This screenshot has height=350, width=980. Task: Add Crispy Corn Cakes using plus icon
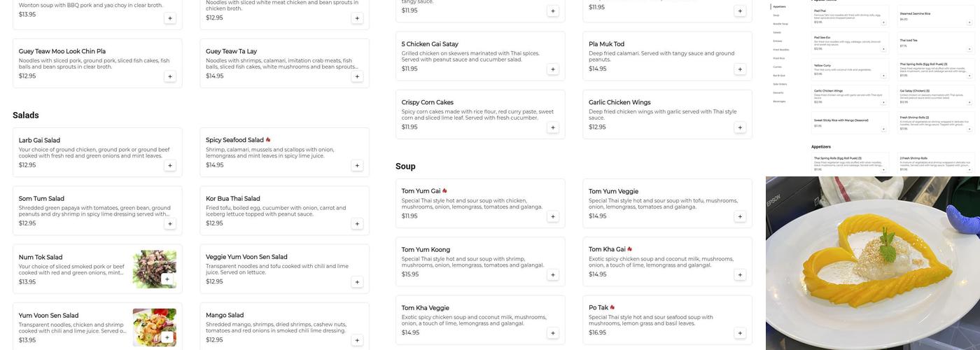[x=553, y=128]
